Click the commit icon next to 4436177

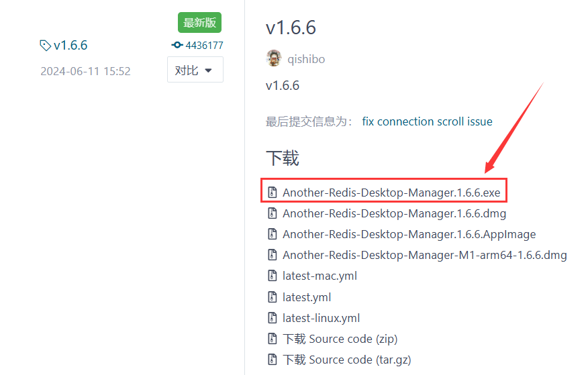coord(177,46)
